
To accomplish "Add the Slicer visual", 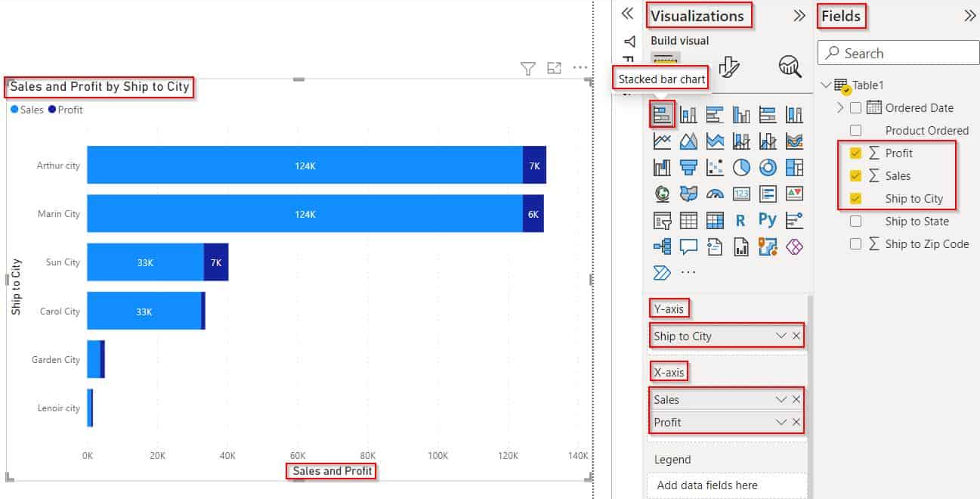I will point(662,220).
